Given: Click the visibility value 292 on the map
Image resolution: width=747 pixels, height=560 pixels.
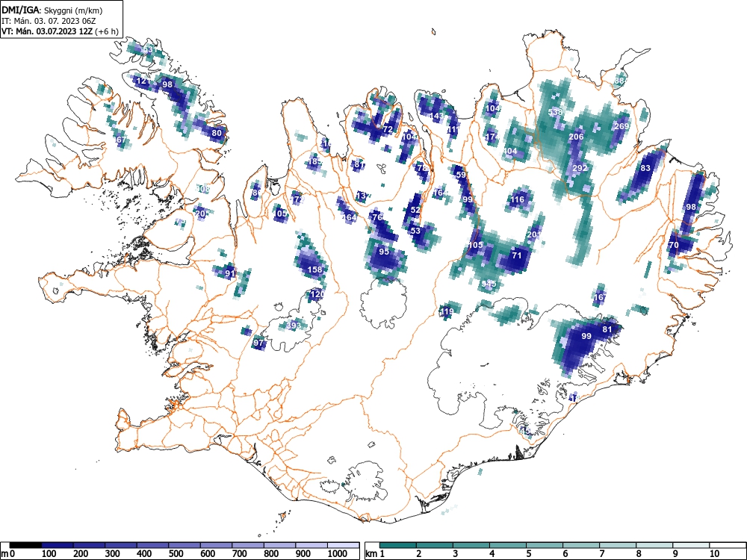Looking at the screenshot, I should tap(580, 168).
